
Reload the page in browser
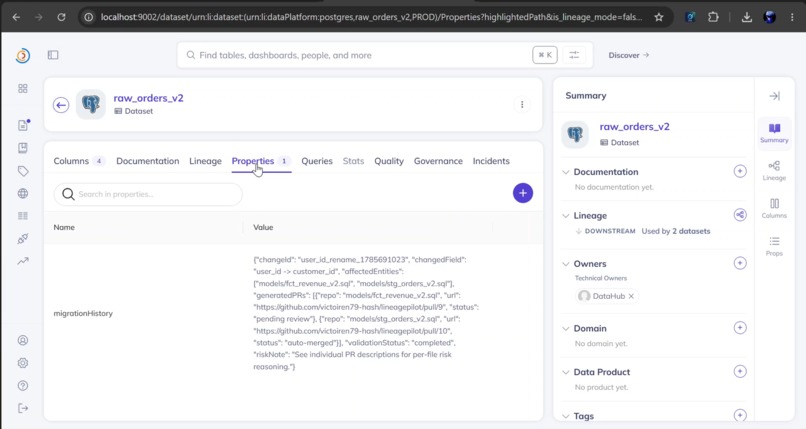pos(61,17)
